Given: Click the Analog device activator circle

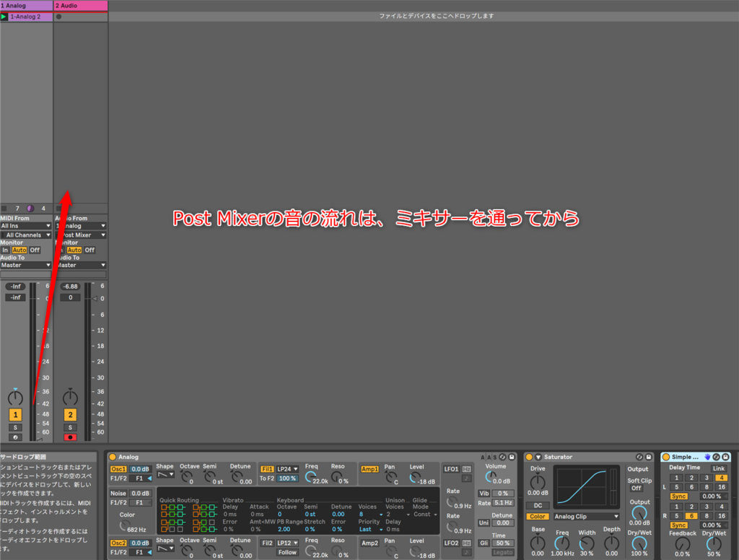Looking at the screenshot, I should 112,457.
